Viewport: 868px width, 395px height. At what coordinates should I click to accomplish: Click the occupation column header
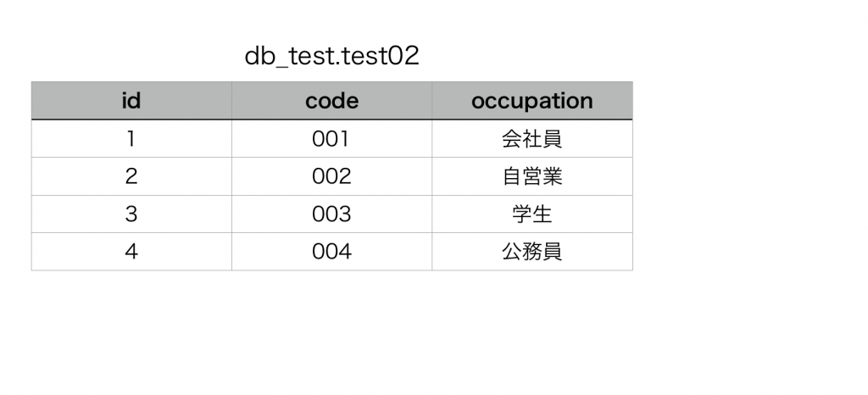tap(531, 101)
